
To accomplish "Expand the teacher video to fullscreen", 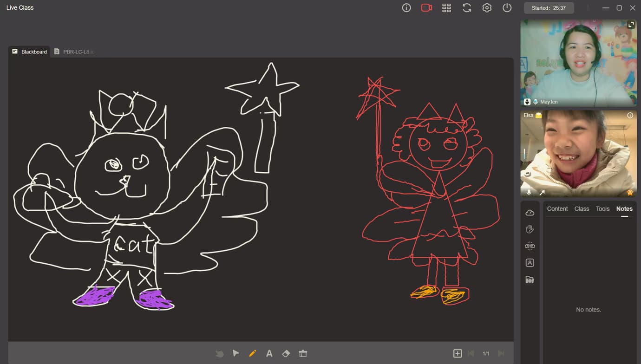I will click(x=631, y=25).
